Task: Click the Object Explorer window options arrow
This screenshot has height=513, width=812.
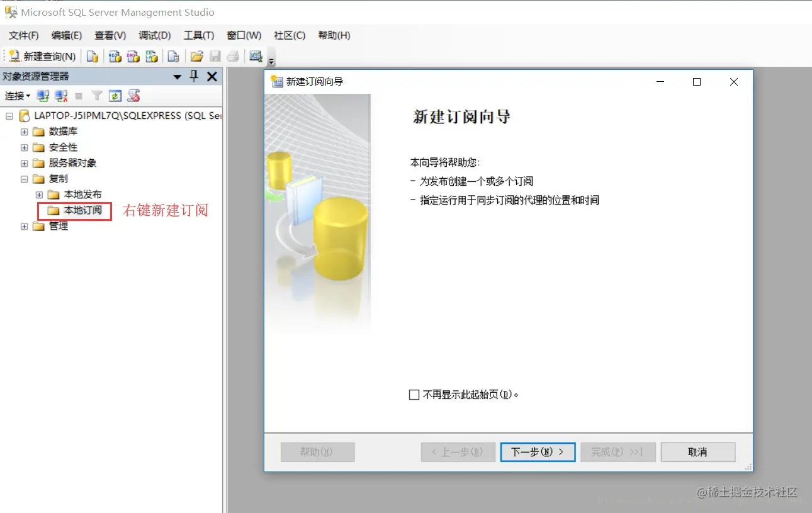Action: point(178,76)
